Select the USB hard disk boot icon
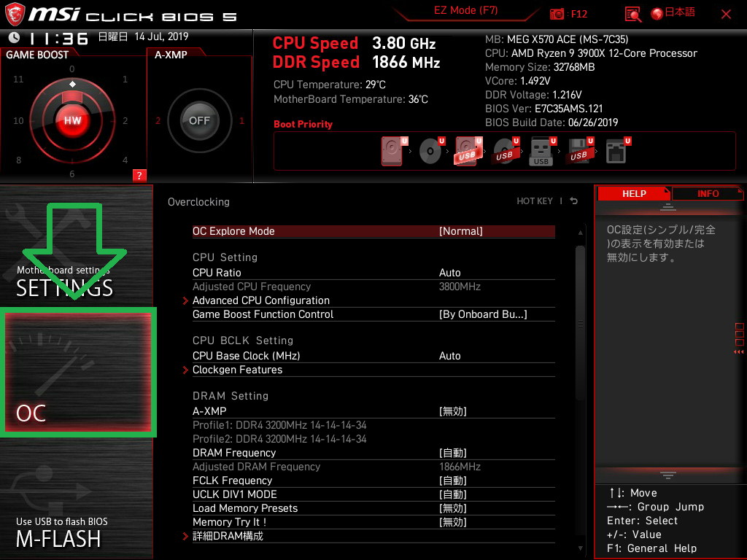Image resolution: width=747 pixels, height=560 pixels. point(469,151)
